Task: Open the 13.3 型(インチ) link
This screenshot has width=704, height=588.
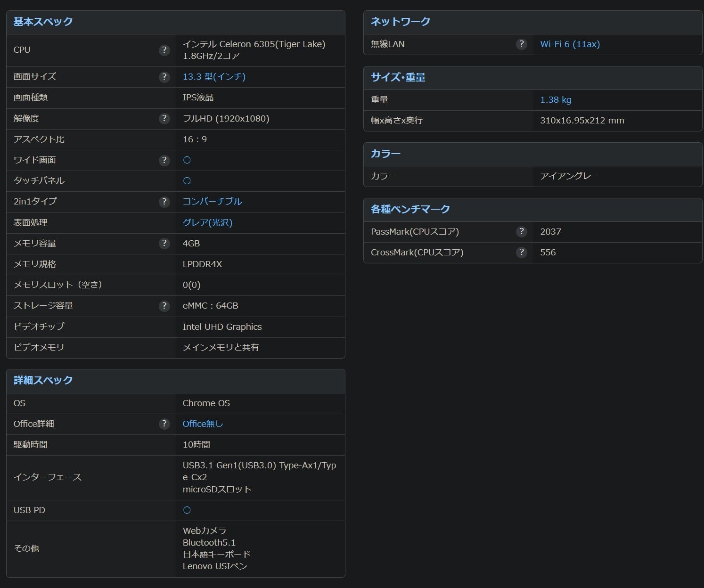Action: click(214, 77)
